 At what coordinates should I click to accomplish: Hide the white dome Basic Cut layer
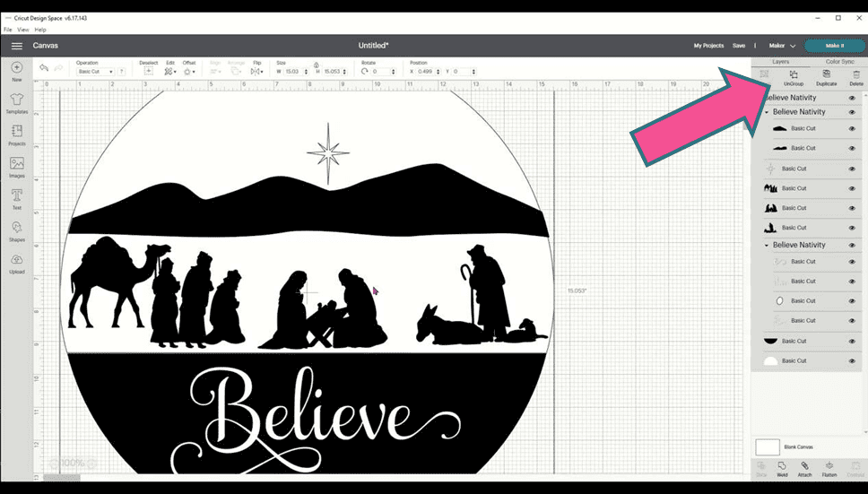pyautogui.click(x=852, y=360)
